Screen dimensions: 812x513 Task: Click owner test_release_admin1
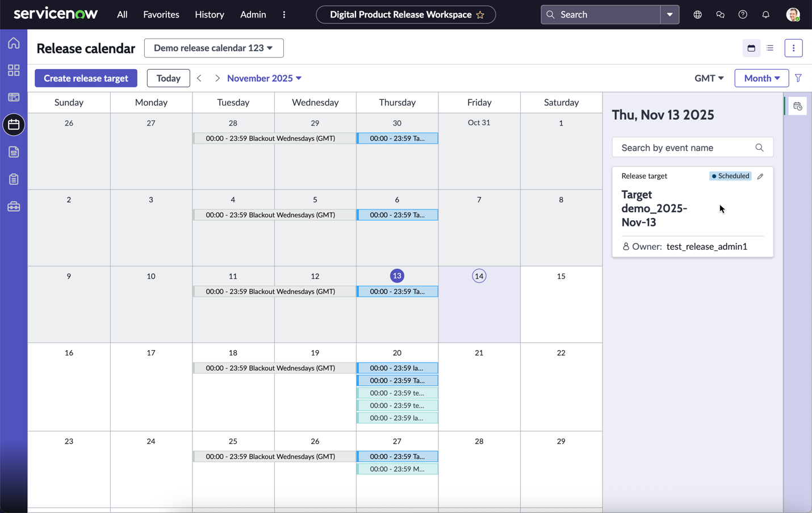tap(707, 247)
